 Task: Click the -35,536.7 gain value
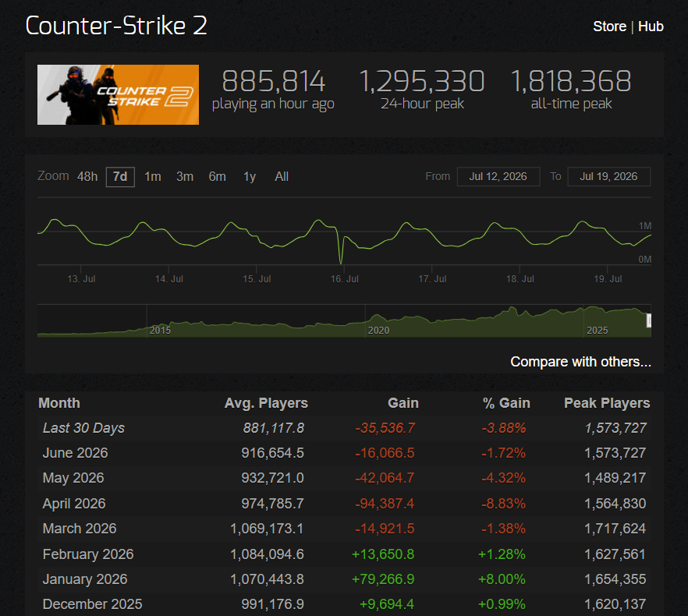tap(385, 428)
